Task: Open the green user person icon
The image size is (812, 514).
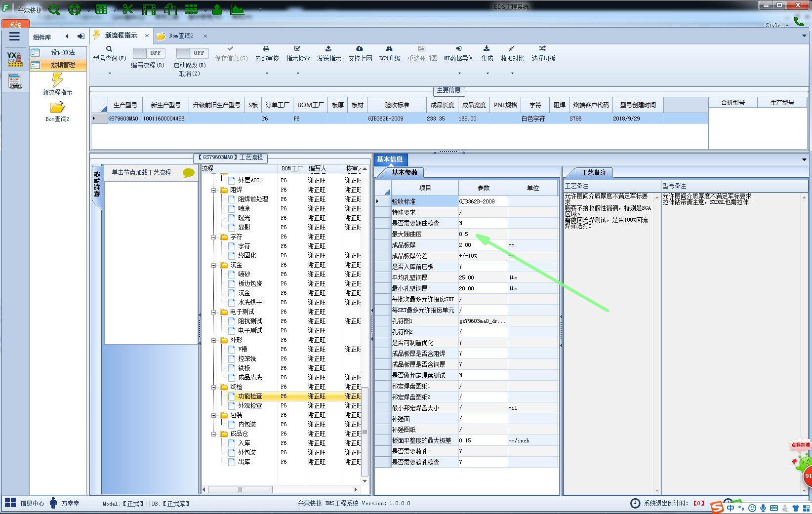Action: click(x=217, y=9)
